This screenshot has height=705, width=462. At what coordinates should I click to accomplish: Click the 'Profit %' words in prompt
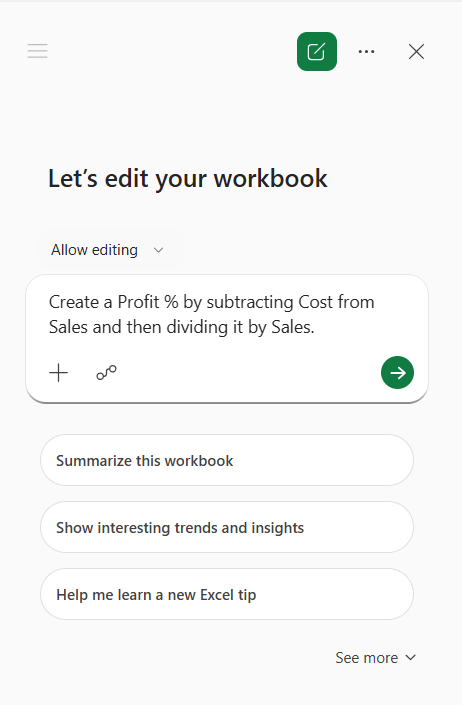pyautogui.click(x=148, y=302)
